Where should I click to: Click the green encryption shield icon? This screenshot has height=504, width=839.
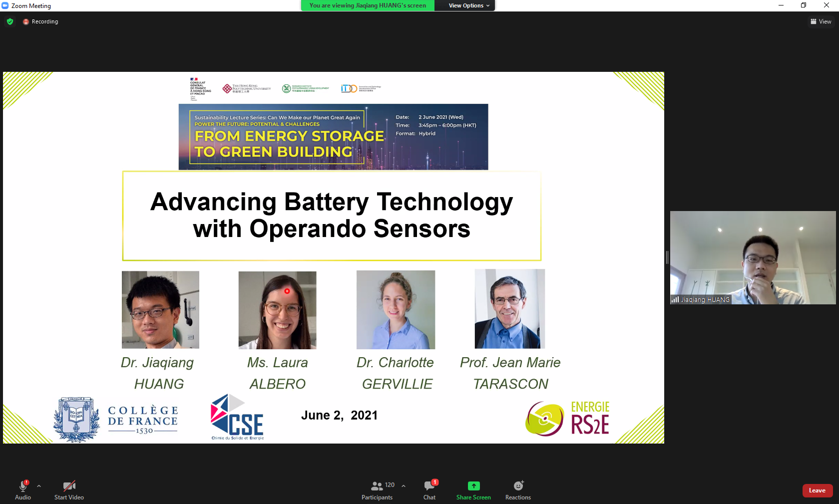pyautogui.click(x=10, y=21)
